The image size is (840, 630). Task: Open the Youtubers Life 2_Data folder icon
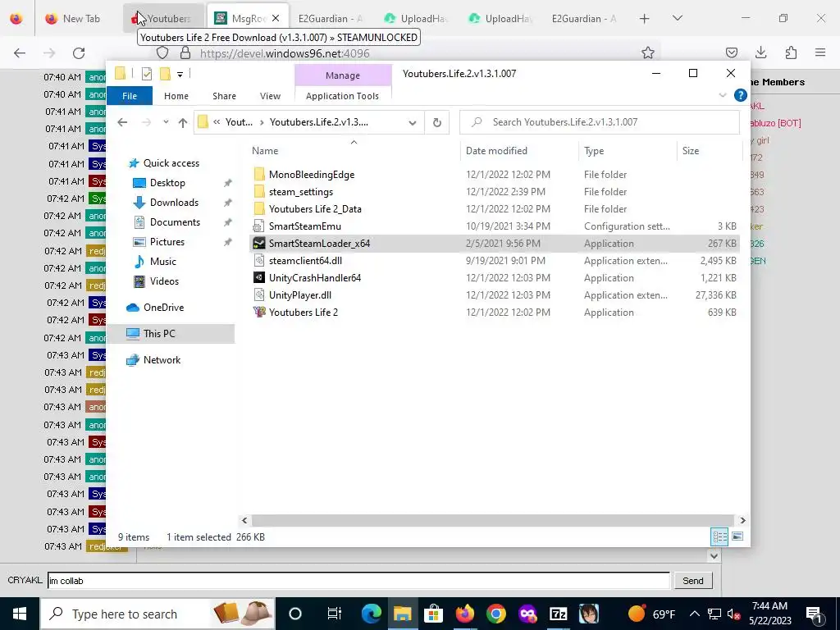pos(259,208)
